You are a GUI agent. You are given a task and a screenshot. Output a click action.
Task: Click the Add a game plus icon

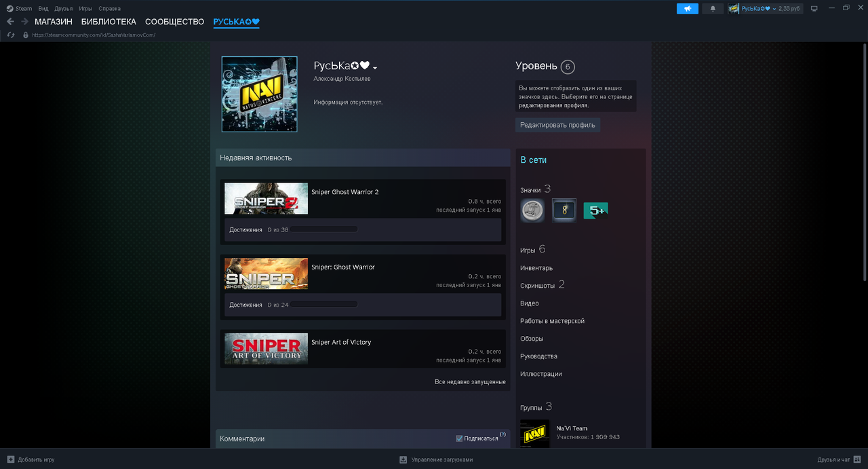pyautogui.click(x=11, y=459)
